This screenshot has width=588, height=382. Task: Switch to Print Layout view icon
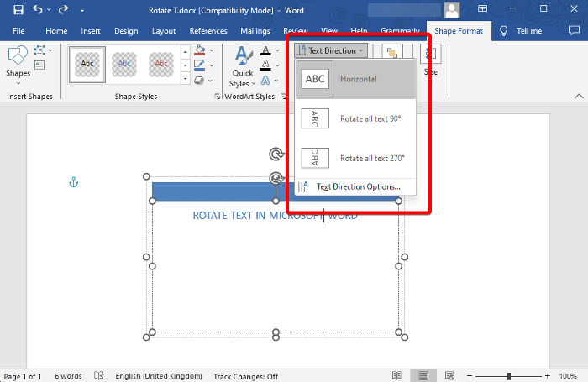pos(423,375)
